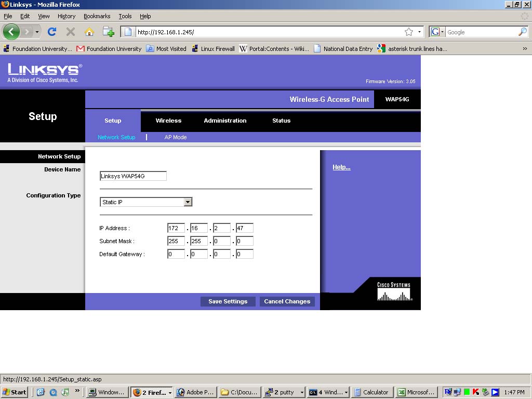Go back with the green Back arrow

tap(11, 32)
